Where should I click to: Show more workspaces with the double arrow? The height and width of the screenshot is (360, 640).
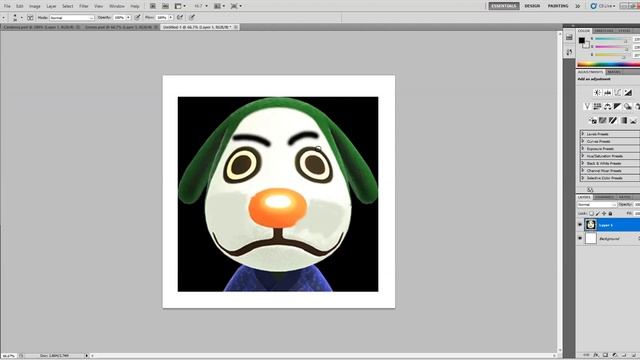point(578,6)
